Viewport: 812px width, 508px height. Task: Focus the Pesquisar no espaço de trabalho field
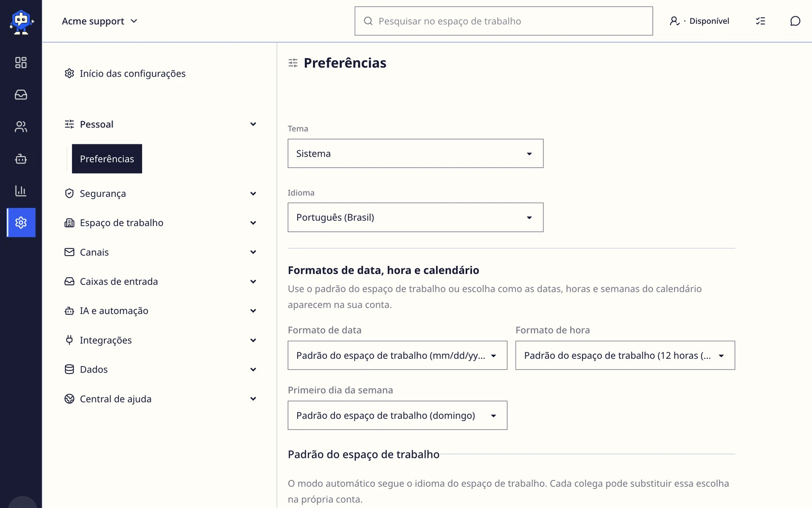[503, 21]
